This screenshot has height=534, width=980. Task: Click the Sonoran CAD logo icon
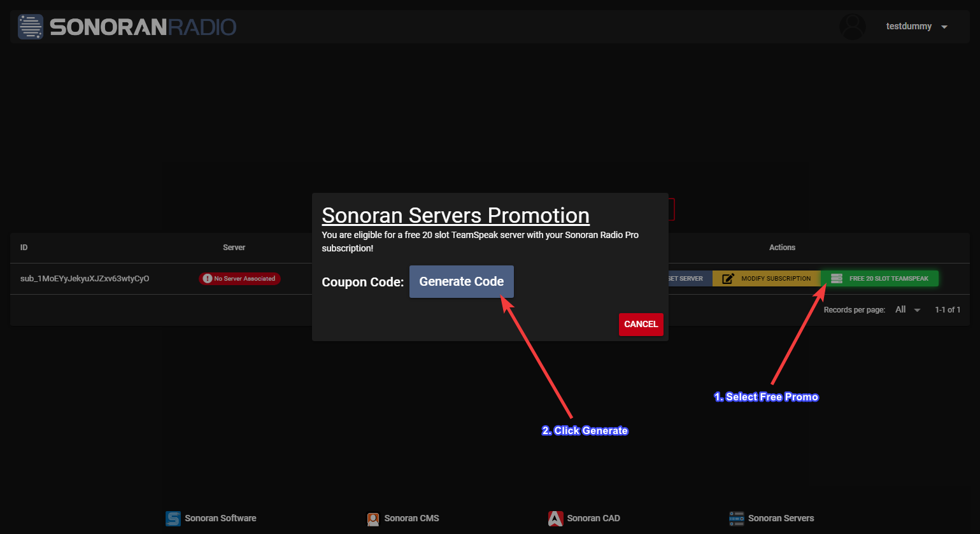point(555,519)
